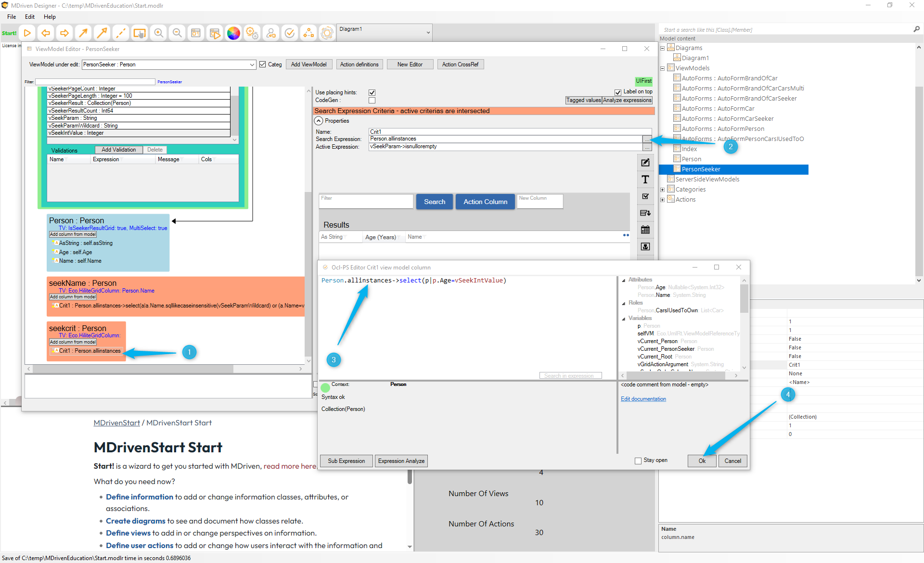Open ViewModel under edit dropdown
Viewport: 924px width, 563px height.
(x=252, y=64)
